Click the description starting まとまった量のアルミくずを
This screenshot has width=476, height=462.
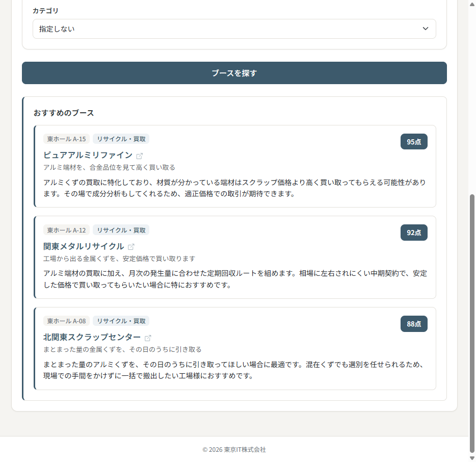[234, 370]
